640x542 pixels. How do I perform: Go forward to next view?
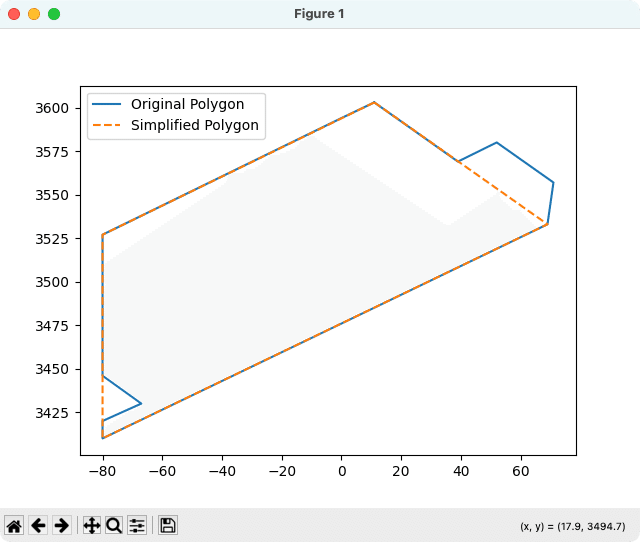click(x=62, y=525)
